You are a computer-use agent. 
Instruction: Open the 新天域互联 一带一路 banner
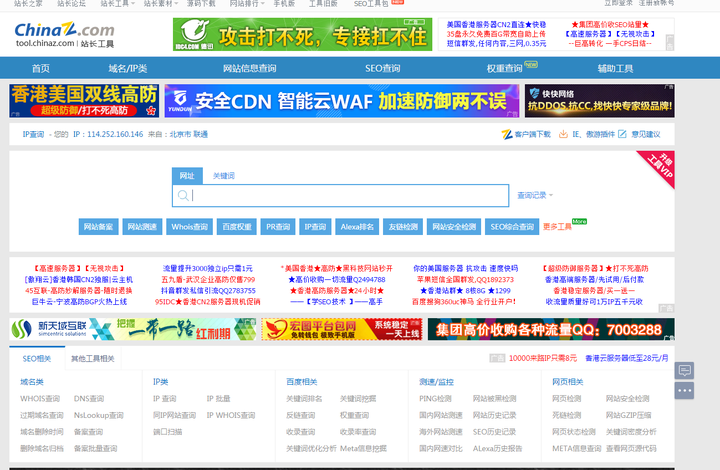[x=133, y=329]
